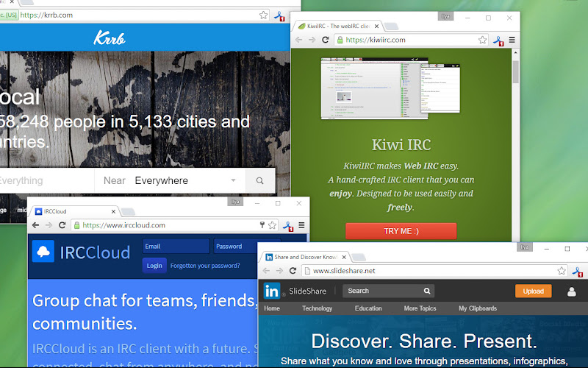Reload the slideshare.net page

293,270
